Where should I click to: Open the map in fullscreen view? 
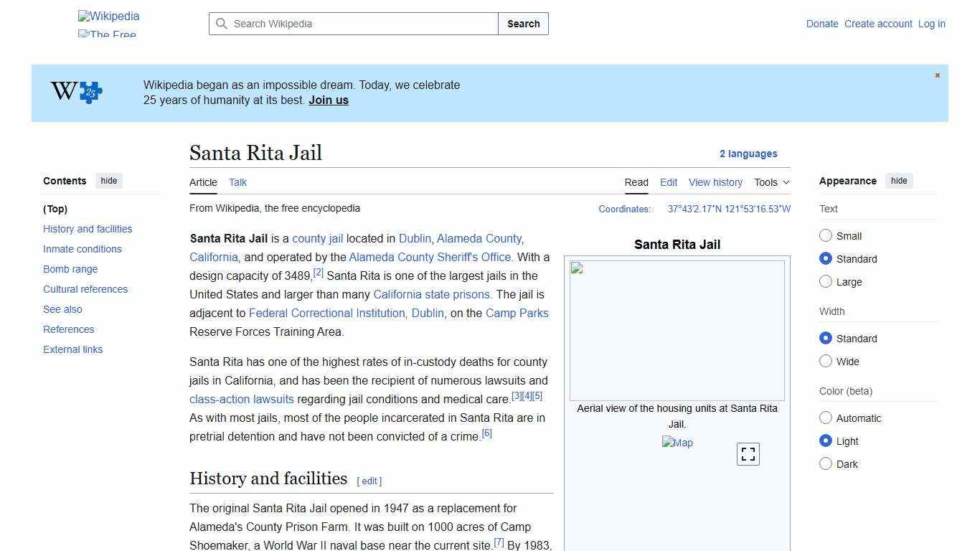pos(748,453)
